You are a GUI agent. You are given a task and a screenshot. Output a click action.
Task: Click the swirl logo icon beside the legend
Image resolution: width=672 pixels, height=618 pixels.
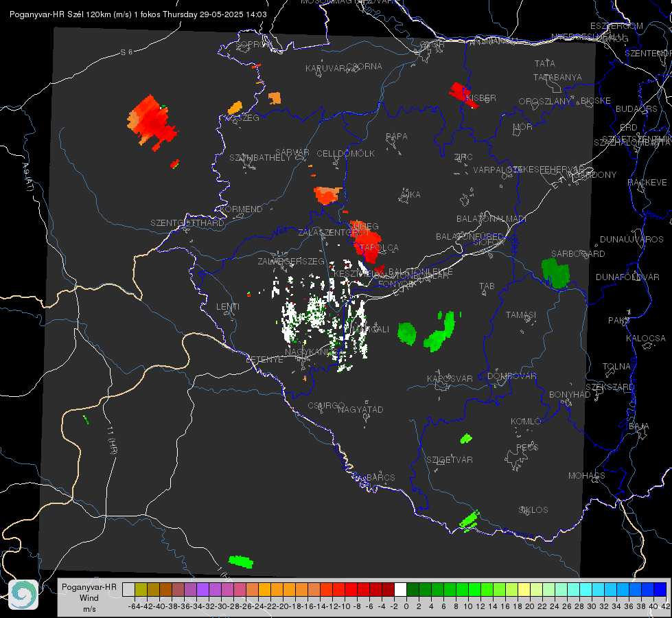coord(23,595)
